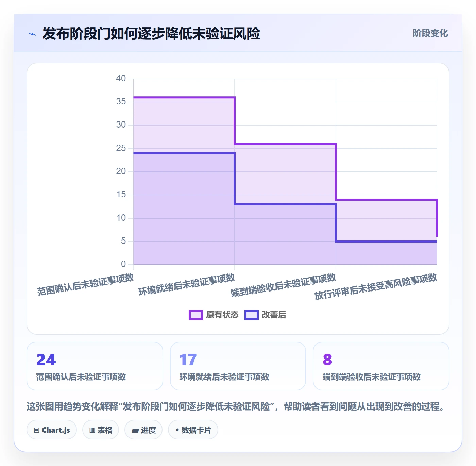Click the grid icon in 表格 chip
Screen dimensions: 476x466
tap(92, 430)
